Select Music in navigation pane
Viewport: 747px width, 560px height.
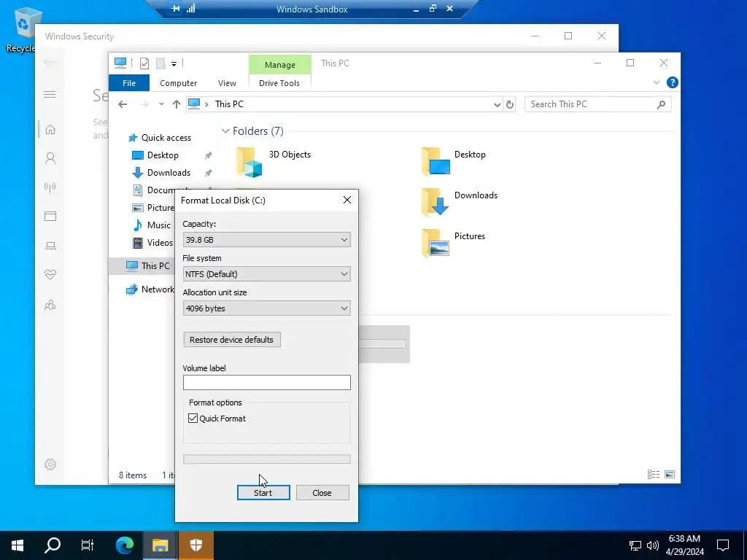(x=152, y=225)
